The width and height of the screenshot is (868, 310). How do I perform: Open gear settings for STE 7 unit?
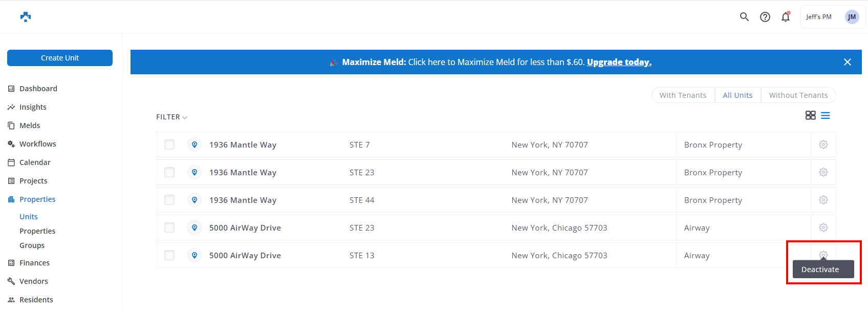(823, 144)
